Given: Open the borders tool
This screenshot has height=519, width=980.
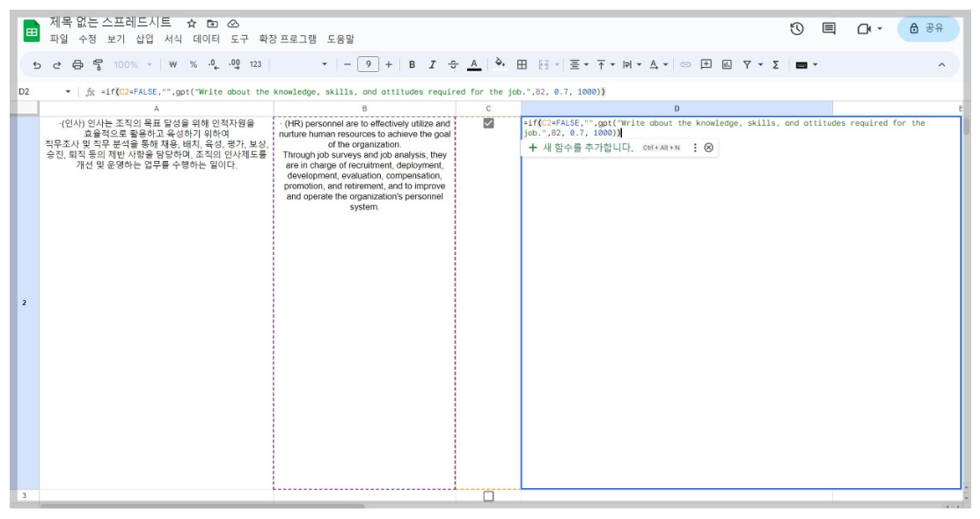Looking at the screenshot, I should (522, 64).
